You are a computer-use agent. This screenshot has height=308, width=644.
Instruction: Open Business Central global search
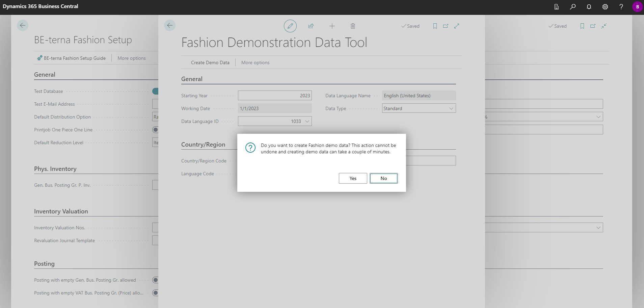[572, 7]
